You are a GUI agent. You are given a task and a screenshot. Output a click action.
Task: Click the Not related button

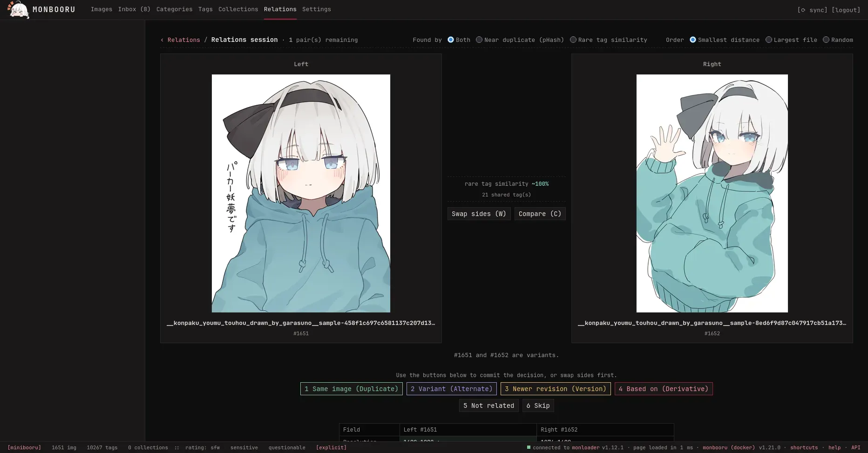[488, 406]
